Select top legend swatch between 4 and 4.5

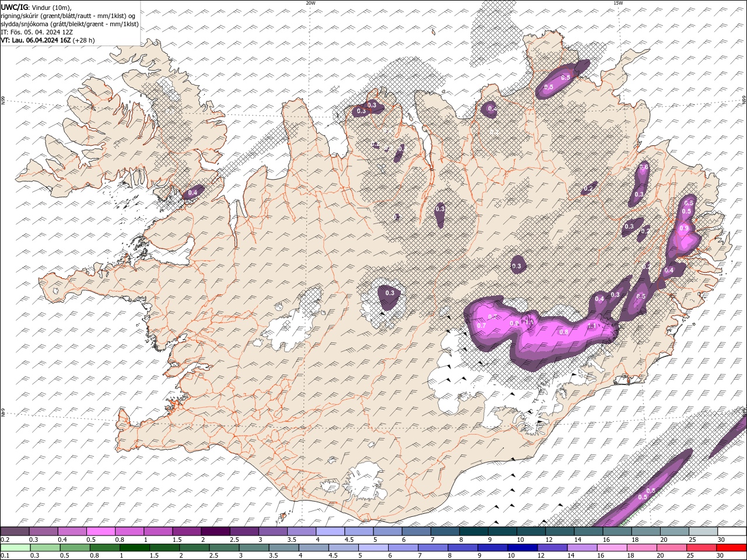pos(330,531)
